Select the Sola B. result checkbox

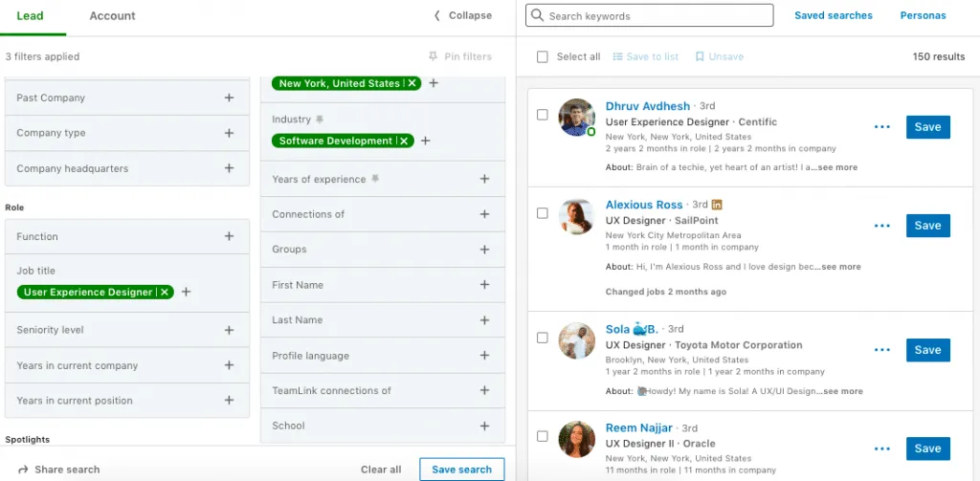tap(543, 338)
